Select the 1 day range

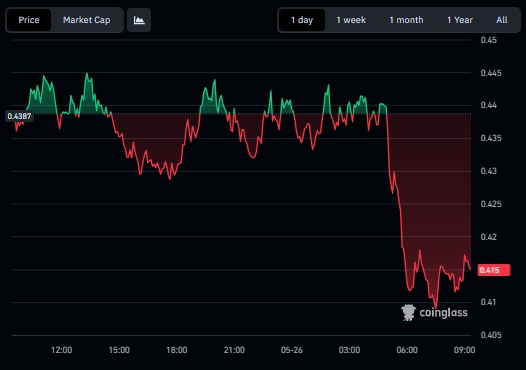point(302,20)
